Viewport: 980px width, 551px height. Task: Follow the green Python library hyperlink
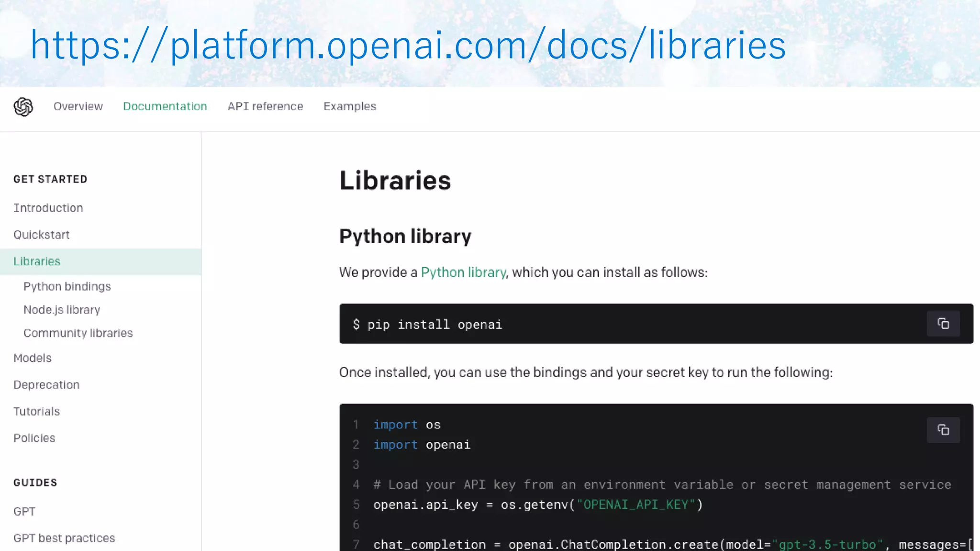(463, 272)
